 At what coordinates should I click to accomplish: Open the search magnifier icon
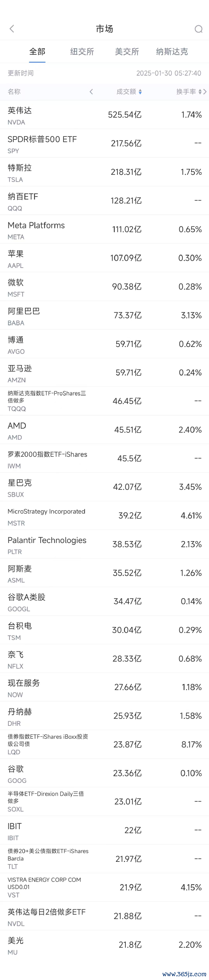(x=198, y=29)
